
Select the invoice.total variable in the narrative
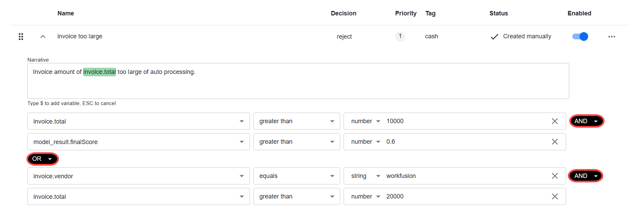coord(99,72)
